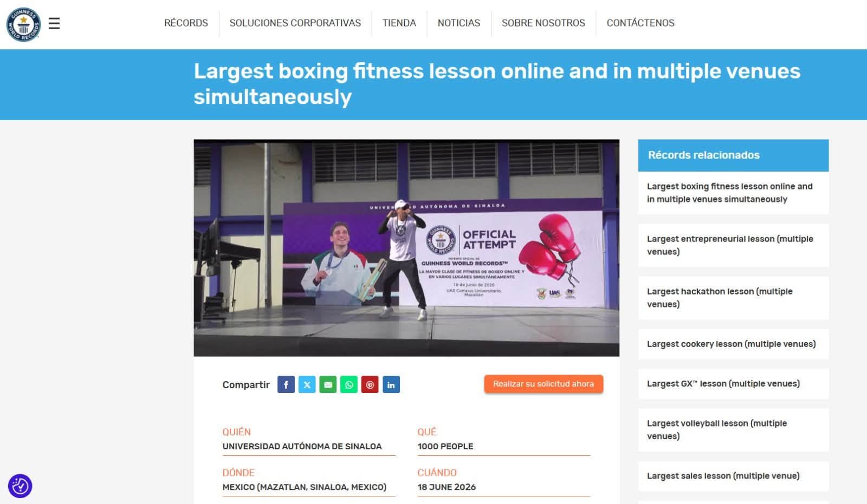Select the 1000 PEOPLE value
Screen dimensions: 867x504
coord(445,446)
